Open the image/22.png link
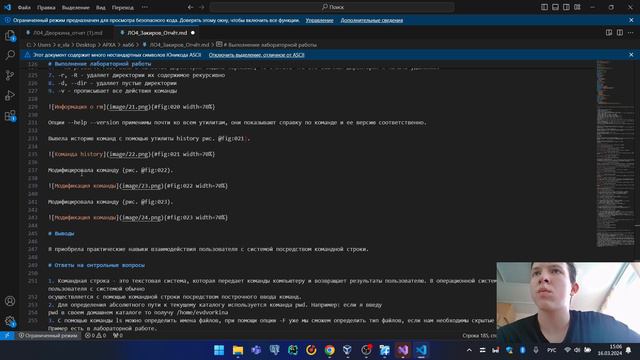Image resolution: width=640 pixels, height=360 pixels. (129, 154)
